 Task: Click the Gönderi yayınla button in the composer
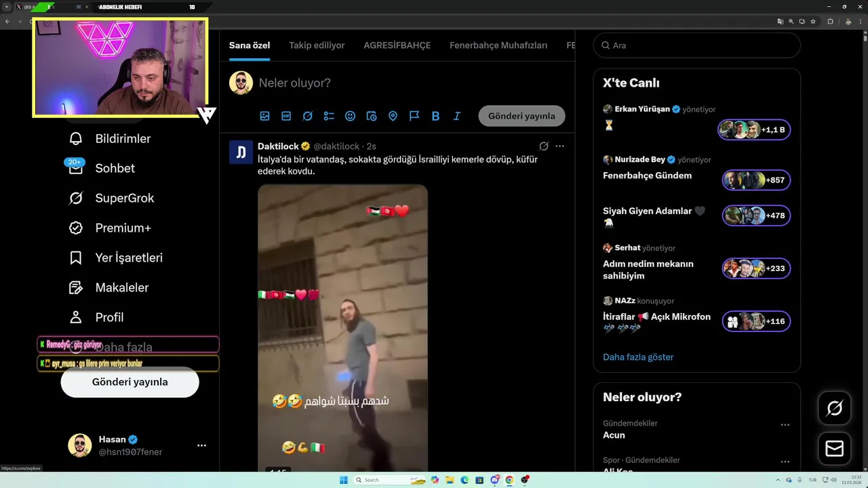coord(521,116)
